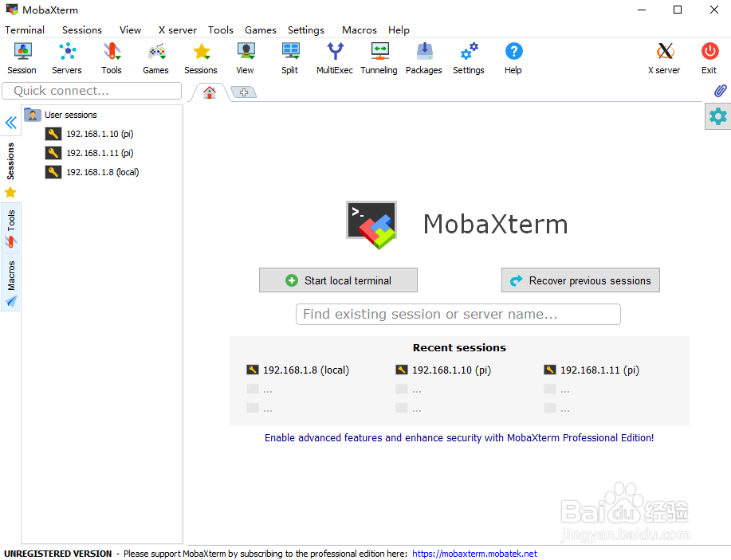The image size is (731, 560).
Task: Switch to the Macros sidebar tab
Action: 10,282
